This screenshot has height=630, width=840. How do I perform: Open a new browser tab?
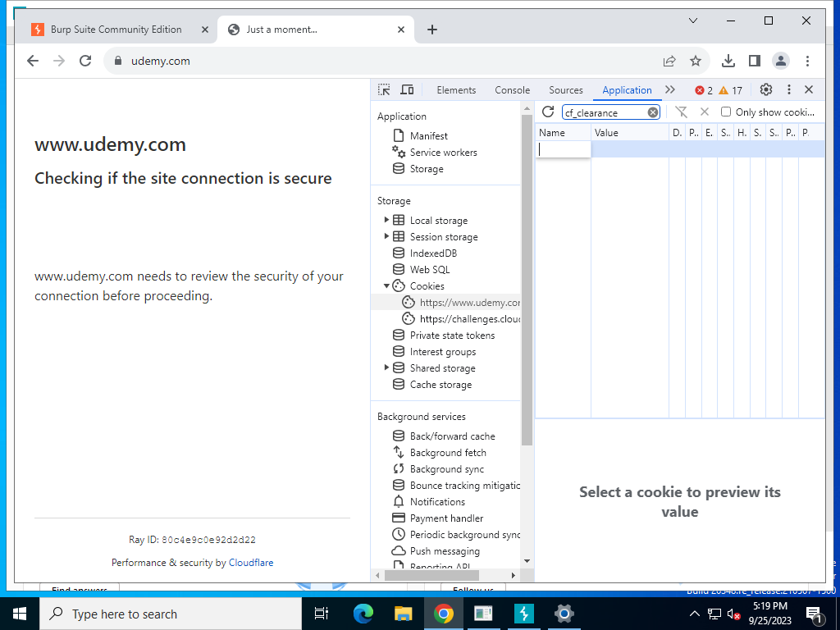(432, 30)
